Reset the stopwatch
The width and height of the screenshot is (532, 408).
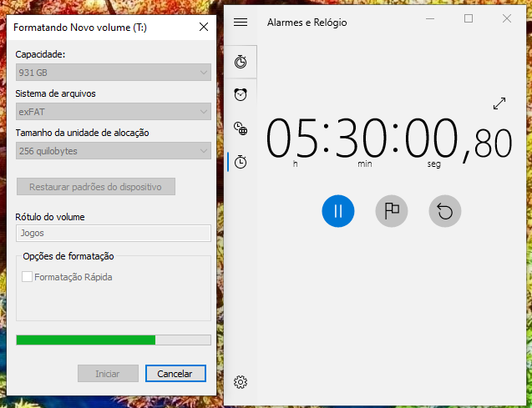445,211
